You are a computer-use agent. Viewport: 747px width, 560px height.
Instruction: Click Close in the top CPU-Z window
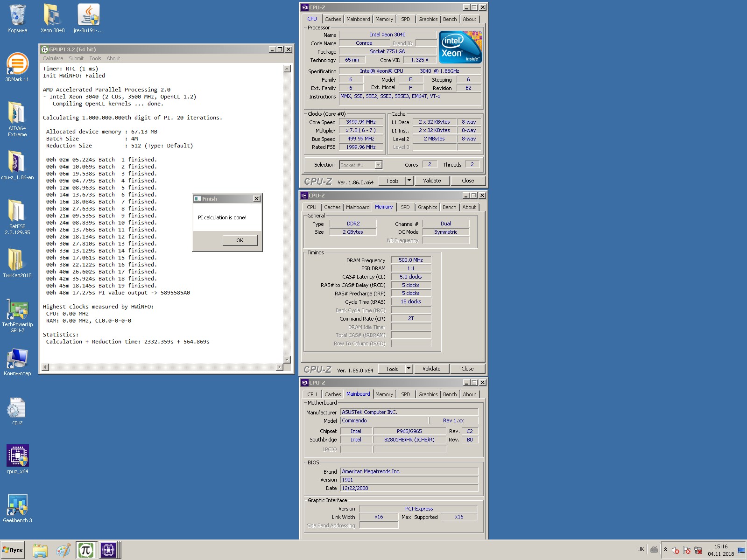[x=468, y=181]
